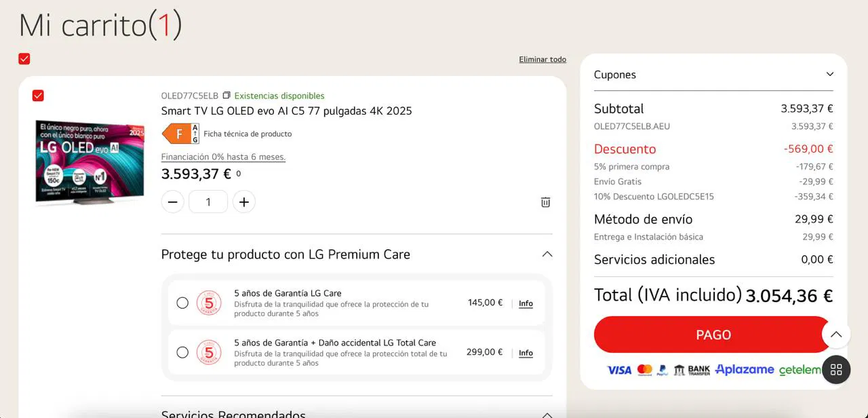Click the scroll-to-top arrow button
Image resolution: width=868 pixels, height=418 pixels.
pos(836,334)
